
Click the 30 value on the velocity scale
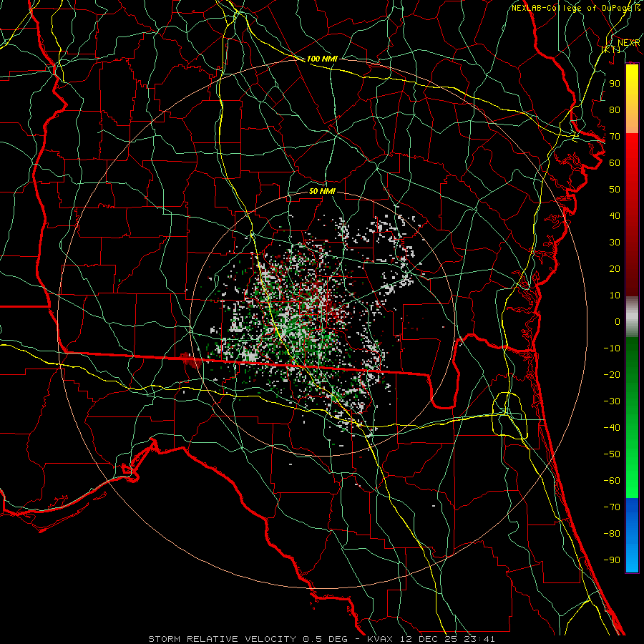[x=615, y=243]
